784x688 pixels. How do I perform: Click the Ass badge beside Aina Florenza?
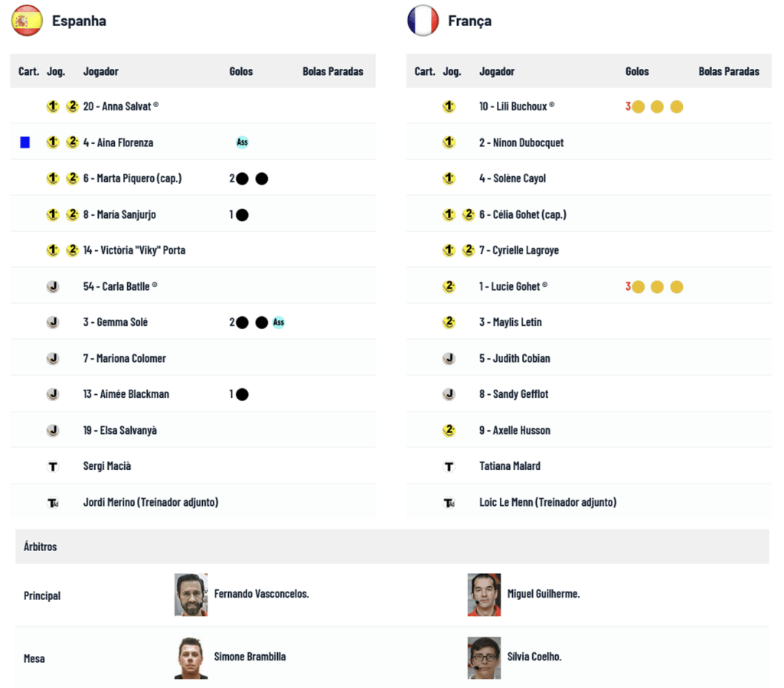(242, 142)
